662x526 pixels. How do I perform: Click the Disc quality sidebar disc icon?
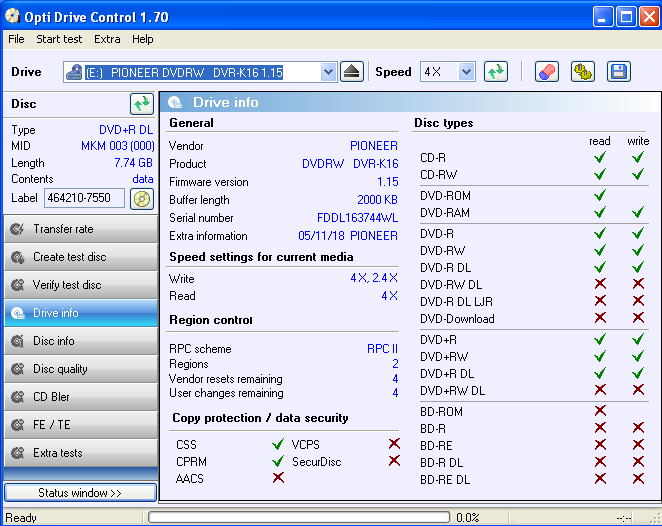(x=17, y=369)
